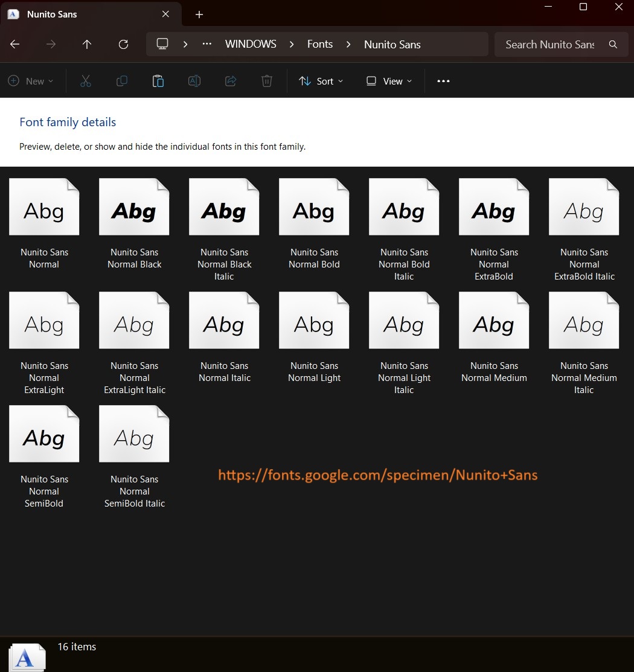This screenshot has width=634, height=672.
Task: Refresh the folder view
Action: 123,44
